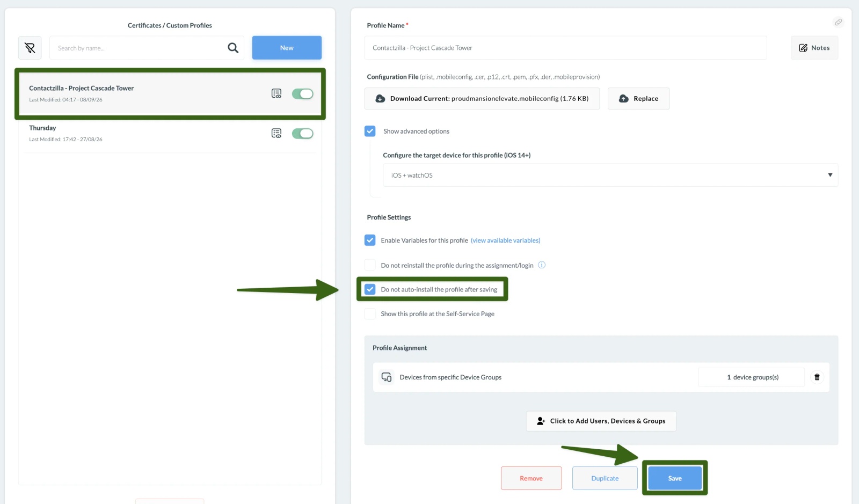The height and width of the screenshot is (504, 859).
Task: Duplicate this profile
Action: point(605,478)
